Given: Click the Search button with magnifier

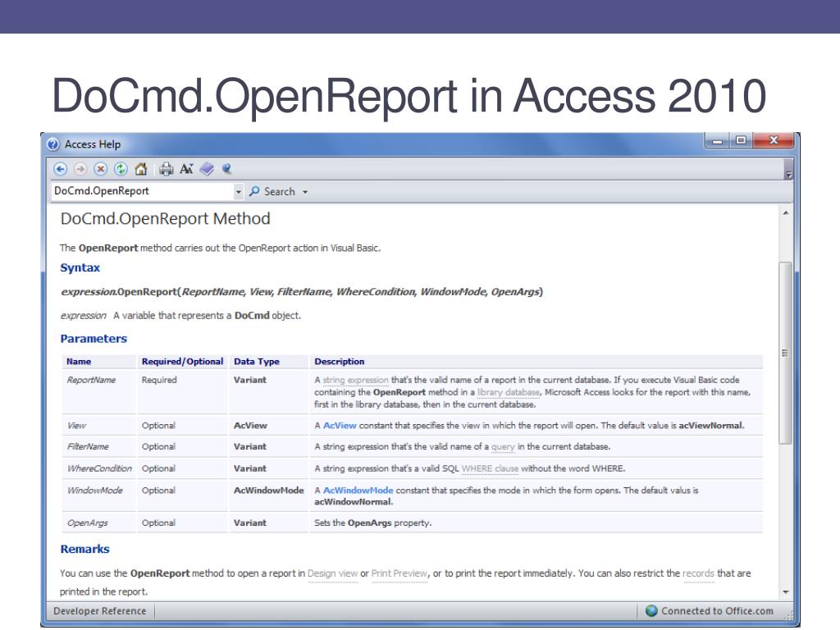Looking at the screenshot, I should [272, 191].
